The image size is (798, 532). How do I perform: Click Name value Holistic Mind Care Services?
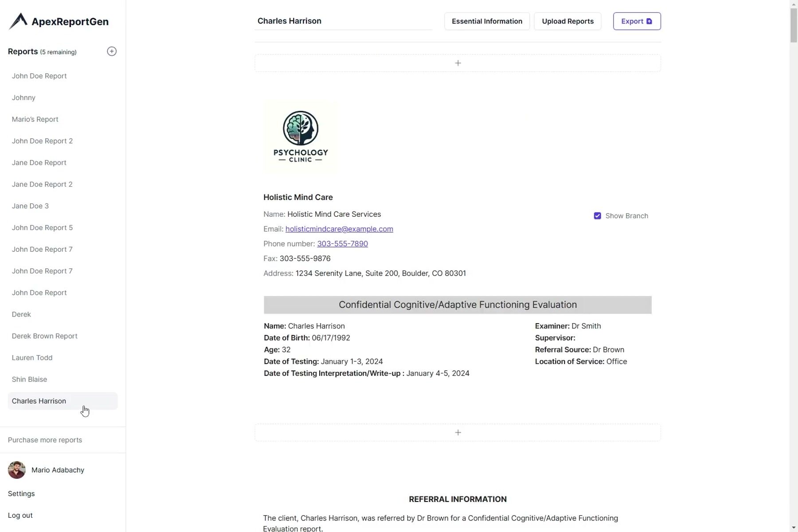click(x=334, y=214)
